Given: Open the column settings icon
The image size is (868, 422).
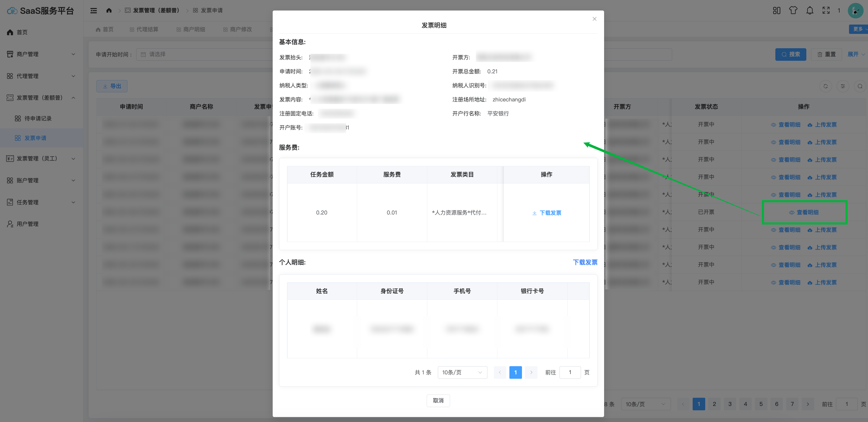Looking at the screenshot, I should tap(842, 86).
